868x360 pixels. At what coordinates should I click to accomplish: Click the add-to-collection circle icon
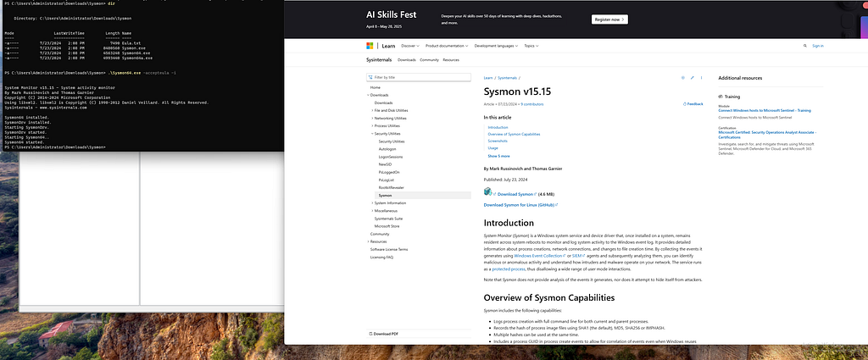682,78
